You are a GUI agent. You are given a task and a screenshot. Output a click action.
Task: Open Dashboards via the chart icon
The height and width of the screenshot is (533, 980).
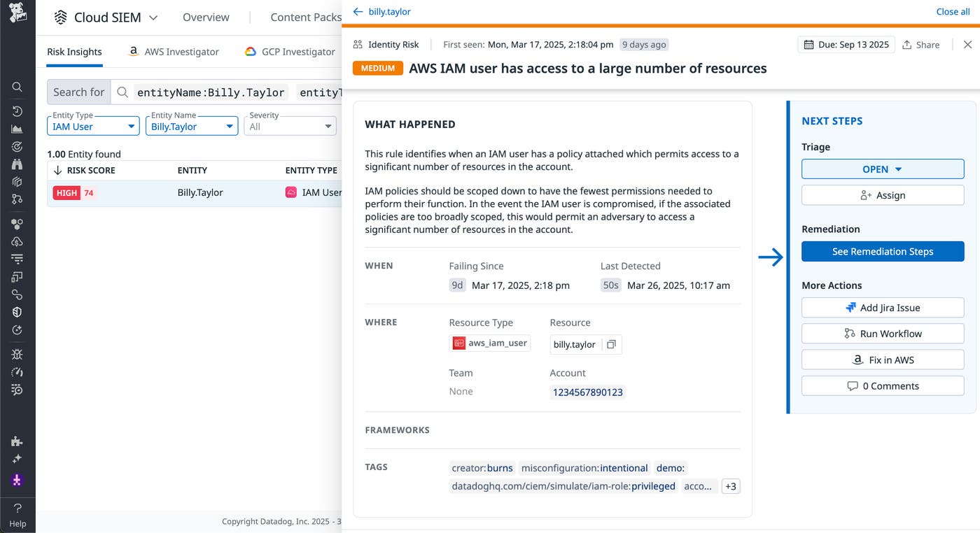point(17,129)
